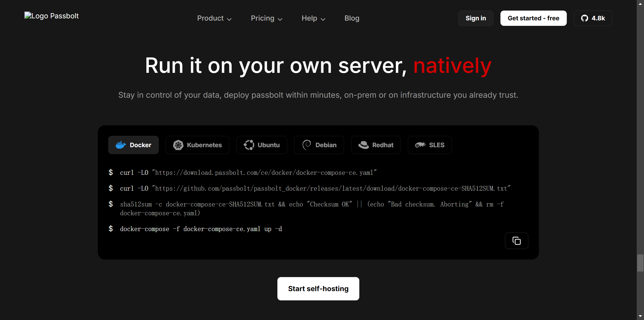Click the Kubernetes wheel icon
The height and width of the screenshot is (320, 644).
pos(178,145)
